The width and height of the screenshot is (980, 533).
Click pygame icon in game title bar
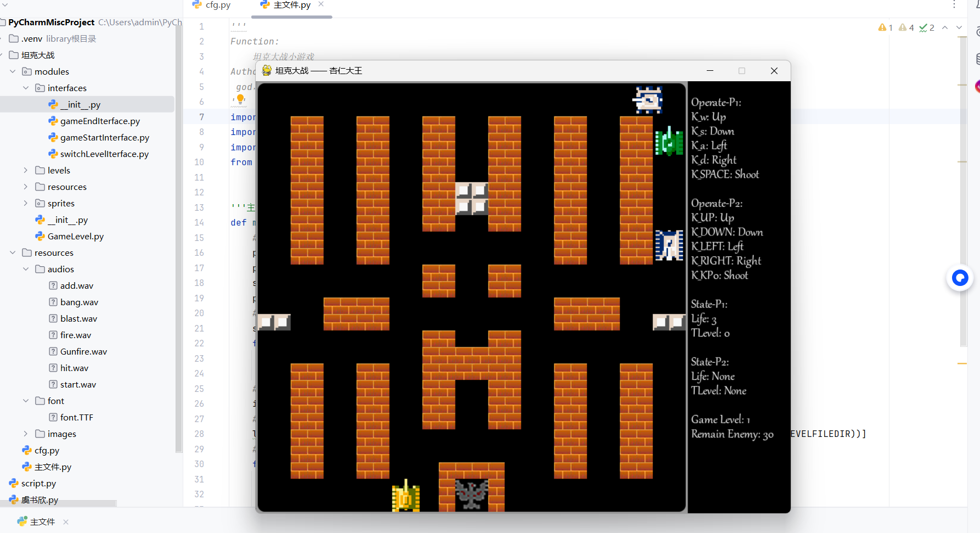pos(267,70)
